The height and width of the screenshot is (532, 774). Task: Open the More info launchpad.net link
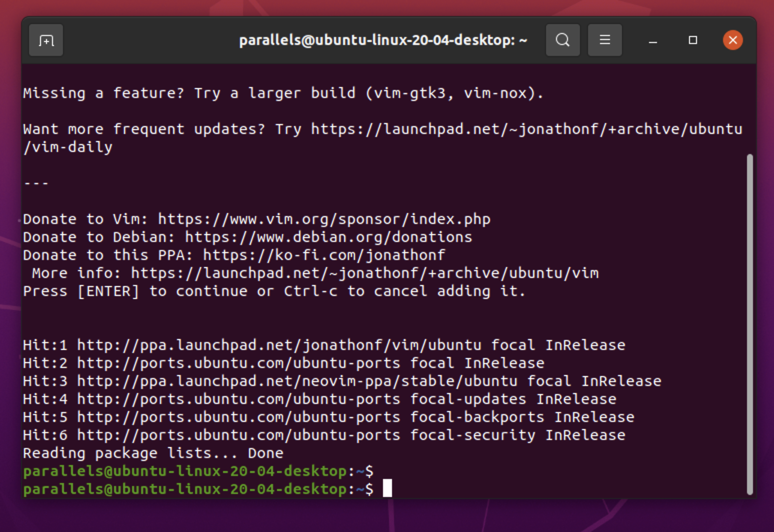(364, 273)
